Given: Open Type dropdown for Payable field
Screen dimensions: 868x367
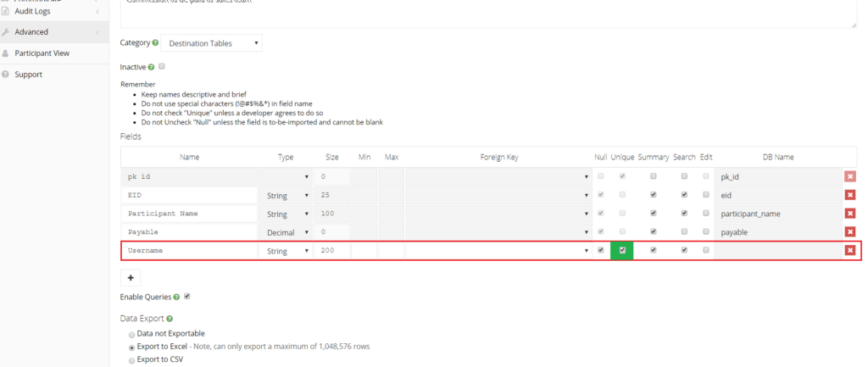Looking at the screenshot, I should (285, 232).
